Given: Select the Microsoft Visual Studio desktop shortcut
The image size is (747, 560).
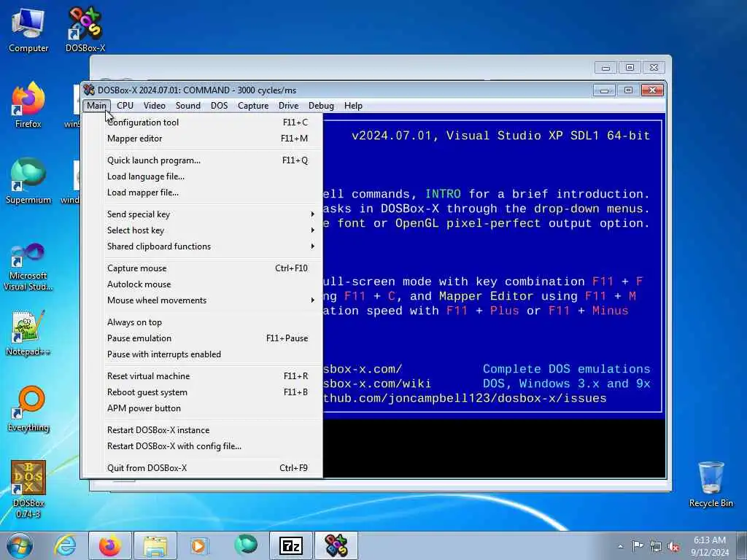Looking at the screenshot, I should (x=28, y=267).
